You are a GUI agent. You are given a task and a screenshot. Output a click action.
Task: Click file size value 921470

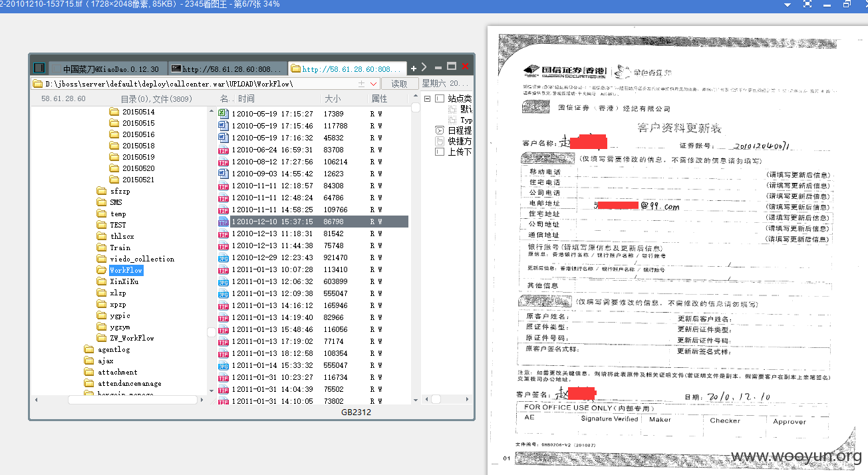pos(335,257)
